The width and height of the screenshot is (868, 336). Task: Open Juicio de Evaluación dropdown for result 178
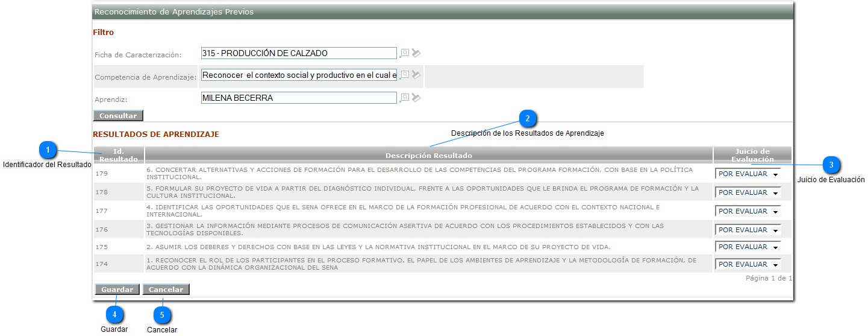tap(748, 192)
